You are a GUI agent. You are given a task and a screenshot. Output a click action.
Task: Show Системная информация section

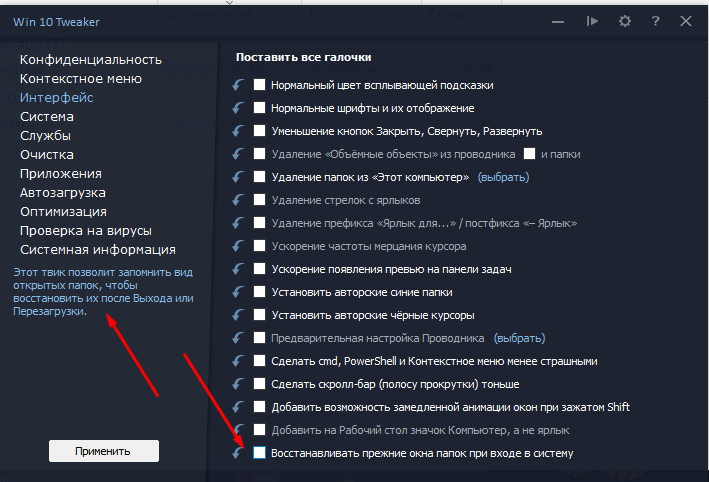point(98,250)
